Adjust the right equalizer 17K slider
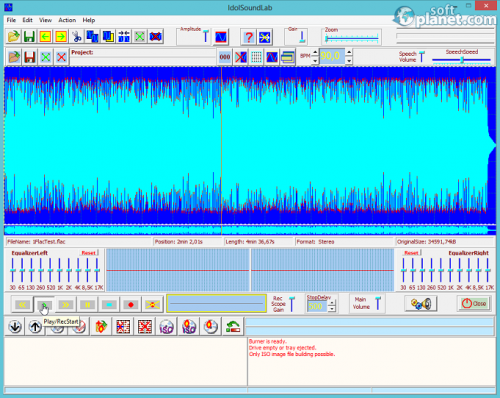This screenshot has width=500, height=398. tap(488, 270)
